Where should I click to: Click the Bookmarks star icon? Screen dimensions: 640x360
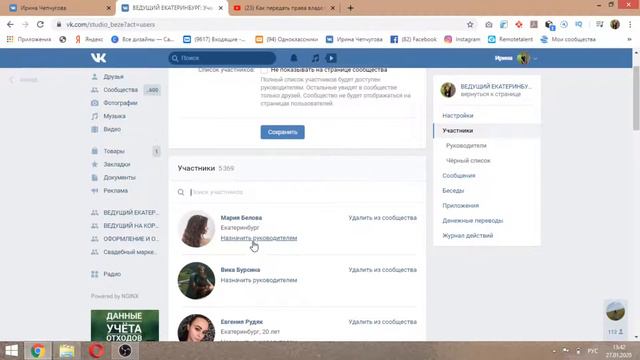click(95, 164)
